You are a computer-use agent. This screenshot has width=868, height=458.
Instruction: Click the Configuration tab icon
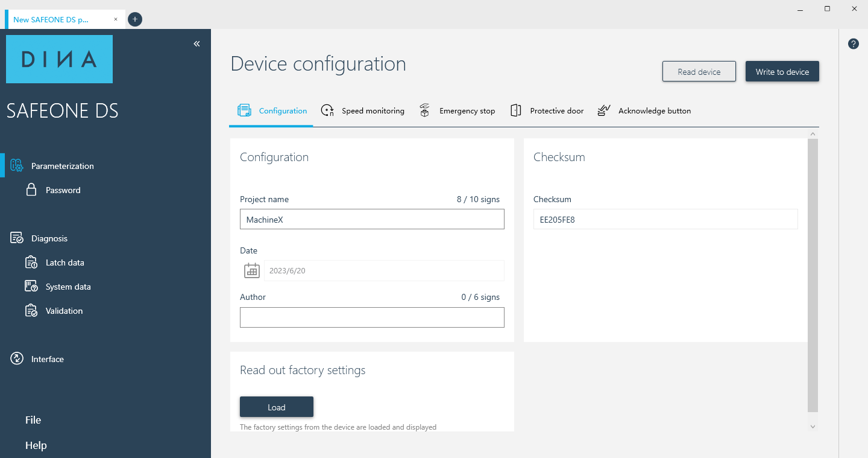(244, 110)
